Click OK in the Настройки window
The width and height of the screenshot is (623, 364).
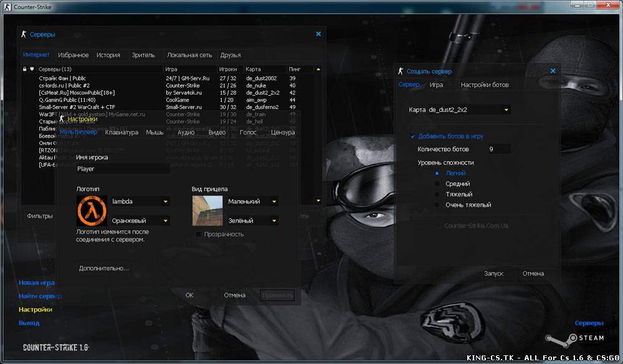189,296
